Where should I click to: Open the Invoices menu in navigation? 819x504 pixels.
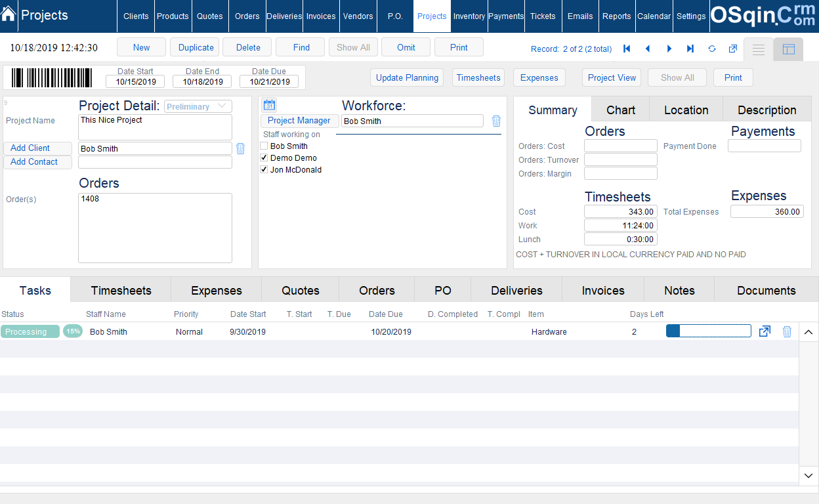click(x=321, y=16)
